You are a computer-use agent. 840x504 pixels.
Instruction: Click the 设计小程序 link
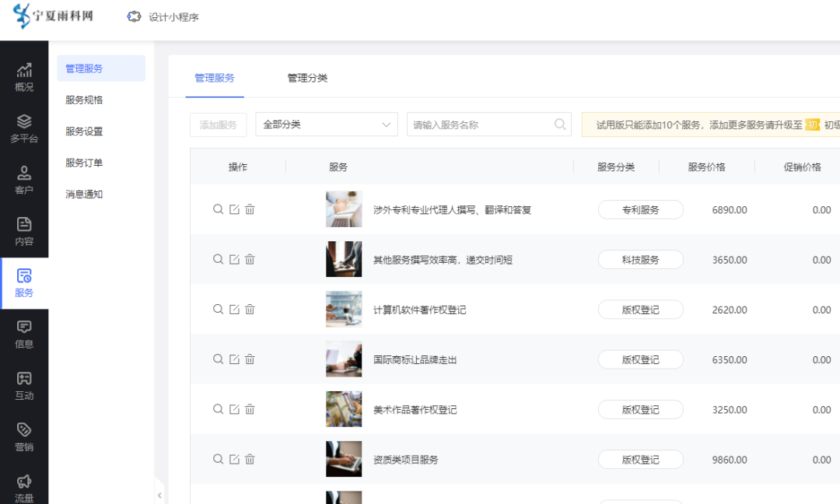173,17
